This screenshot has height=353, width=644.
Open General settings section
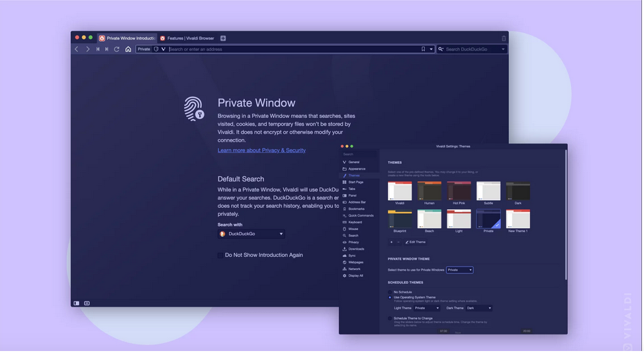(x=357, y=162)
